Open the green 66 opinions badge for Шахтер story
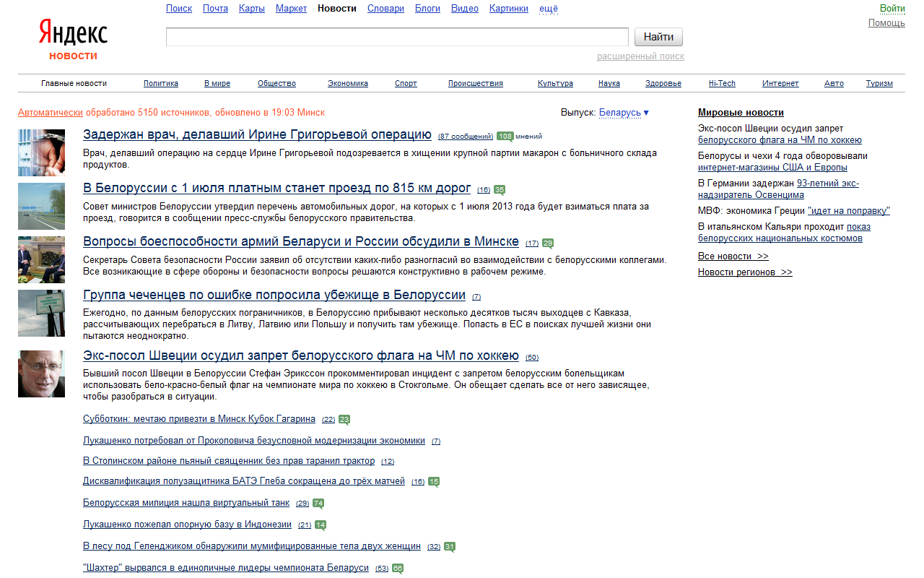 pos(398,568)
